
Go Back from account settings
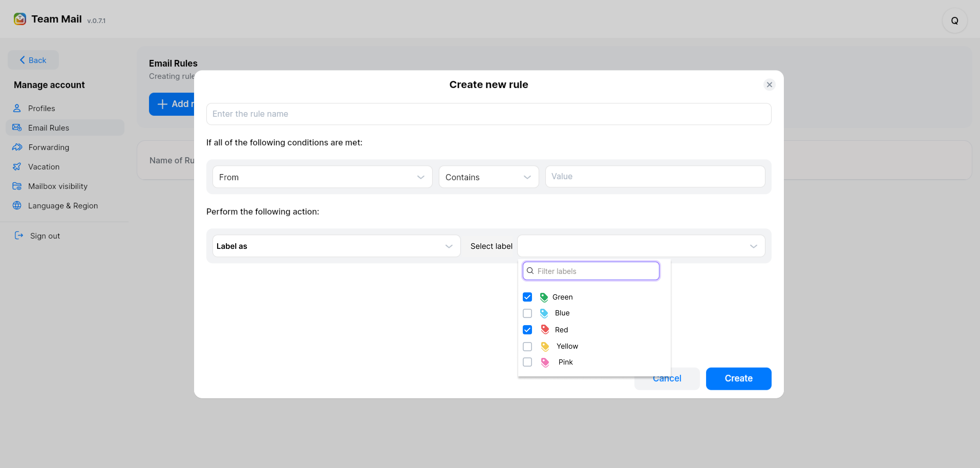point(33,60)
